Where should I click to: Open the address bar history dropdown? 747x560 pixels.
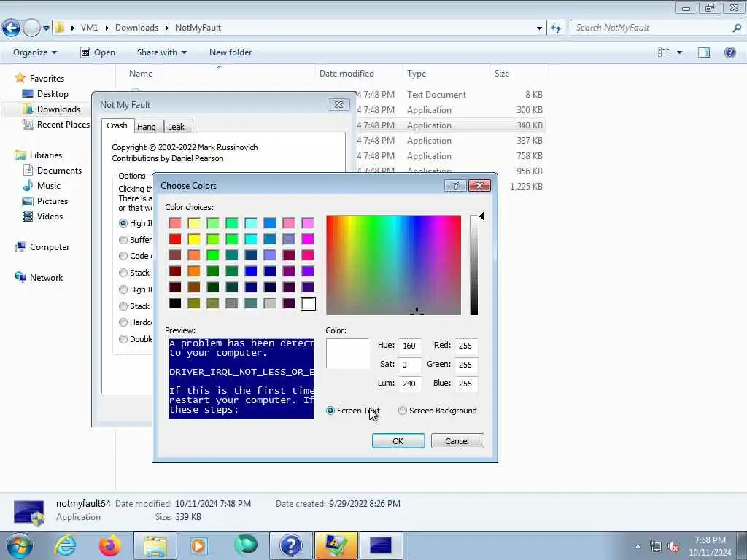[x=539, y=28]
